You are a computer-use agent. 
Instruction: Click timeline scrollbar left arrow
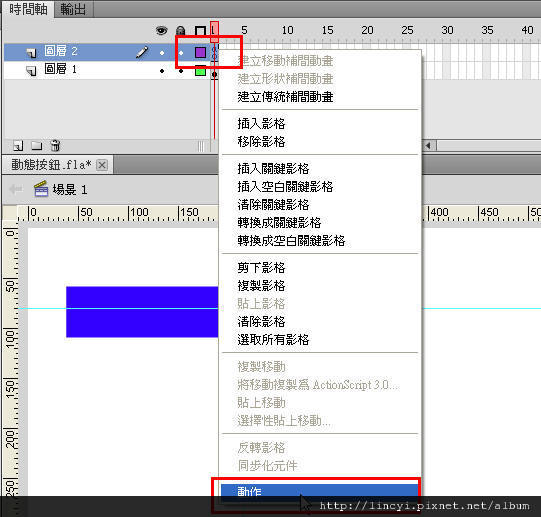[x=428, y=146]
